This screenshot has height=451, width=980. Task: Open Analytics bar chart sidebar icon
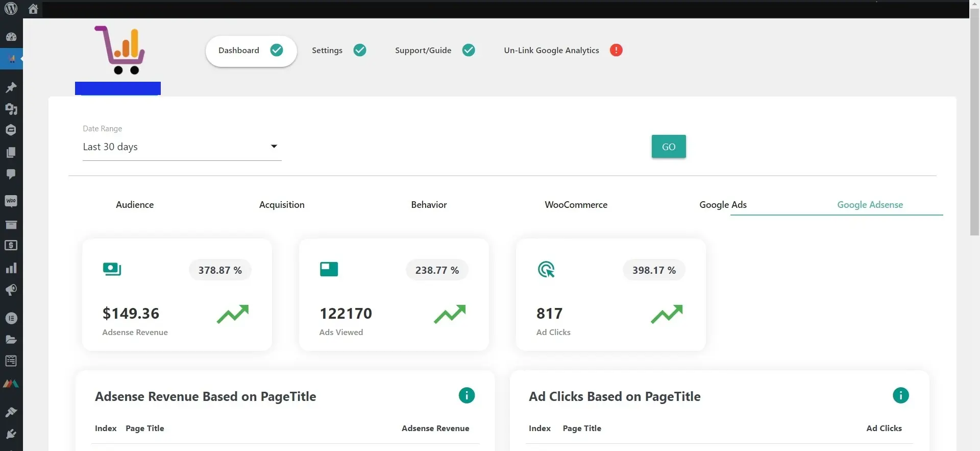coord(11,268)
